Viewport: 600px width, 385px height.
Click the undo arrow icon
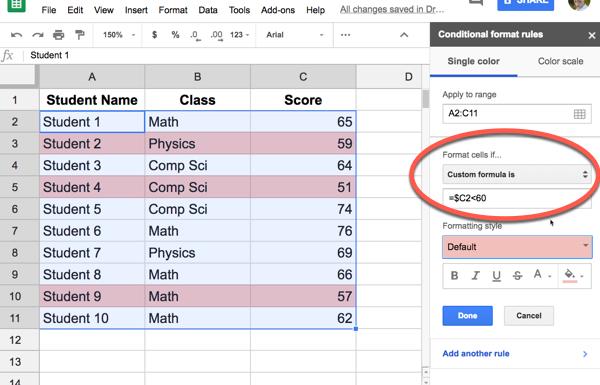[16, 35]
